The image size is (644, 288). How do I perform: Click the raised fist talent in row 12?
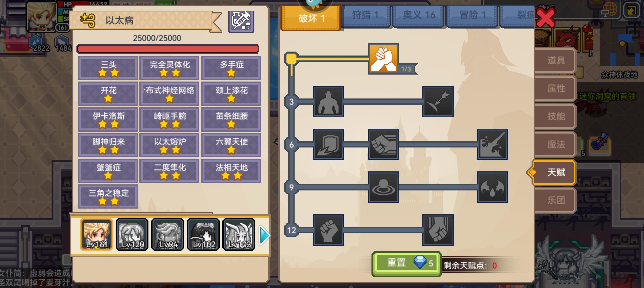click(328, 230)
